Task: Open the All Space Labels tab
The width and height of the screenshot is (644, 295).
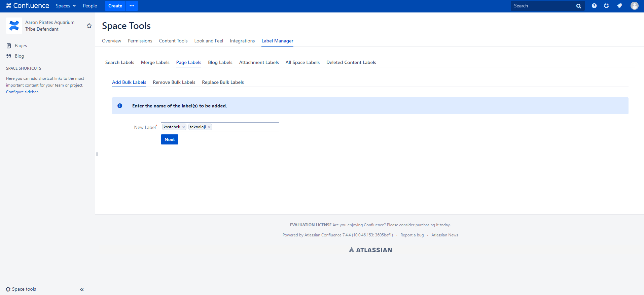Action: point(302,62)
